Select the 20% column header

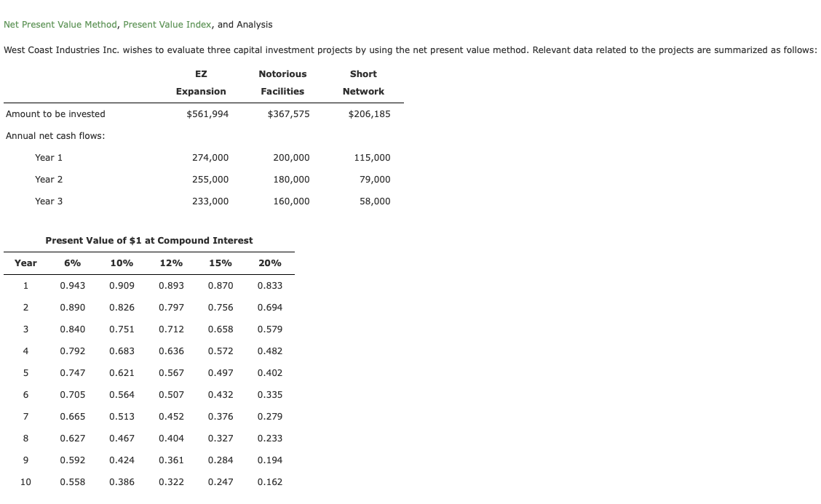coord(270,263)
